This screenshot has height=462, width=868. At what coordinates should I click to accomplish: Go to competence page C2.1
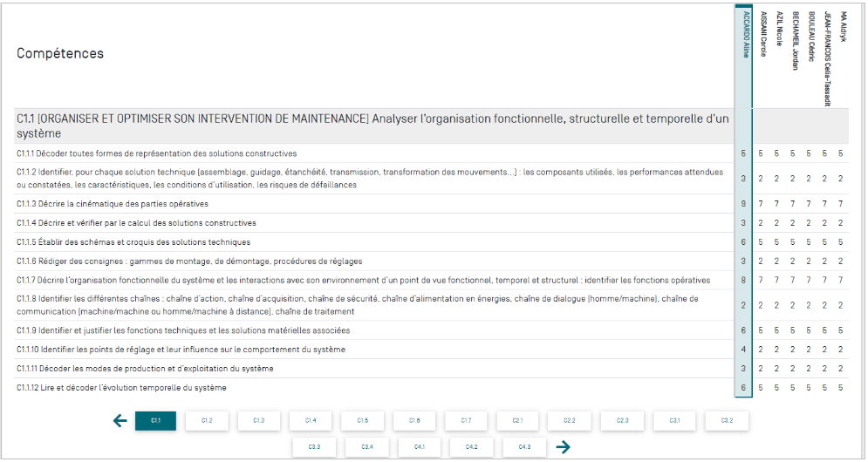518,420
